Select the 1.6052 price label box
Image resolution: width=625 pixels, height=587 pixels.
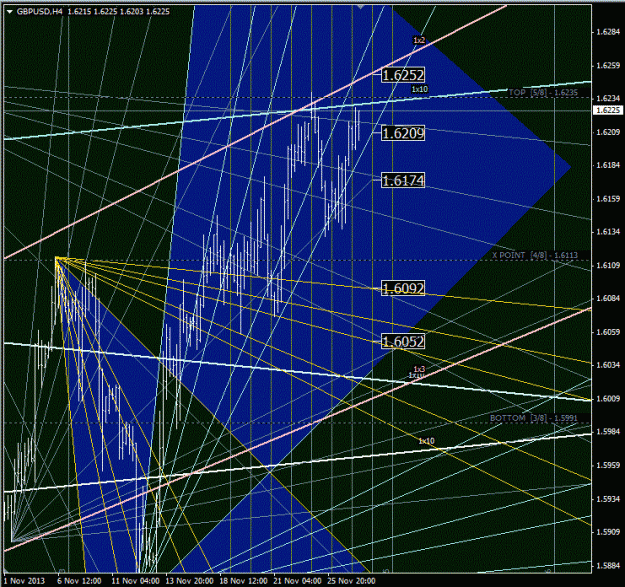[403, 342]
